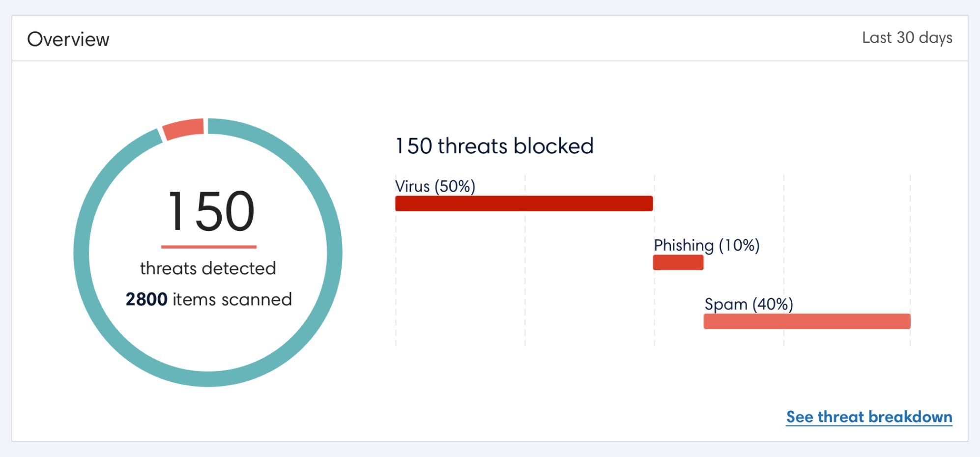Select the short Phishing bar
The image size is (980, 457).
click(678, 262)
